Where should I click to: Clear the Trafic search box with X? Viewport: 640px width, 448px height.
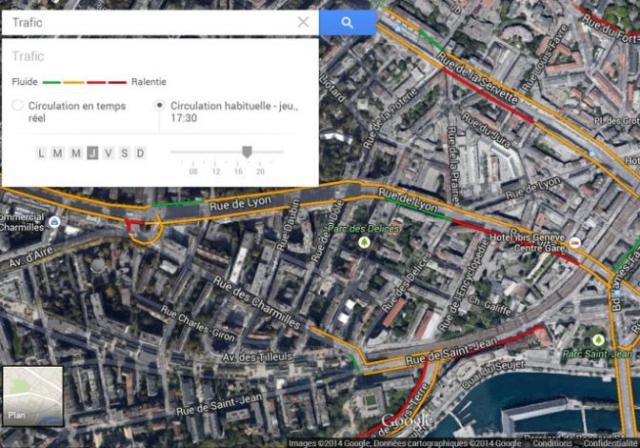[x=303, y=22]
